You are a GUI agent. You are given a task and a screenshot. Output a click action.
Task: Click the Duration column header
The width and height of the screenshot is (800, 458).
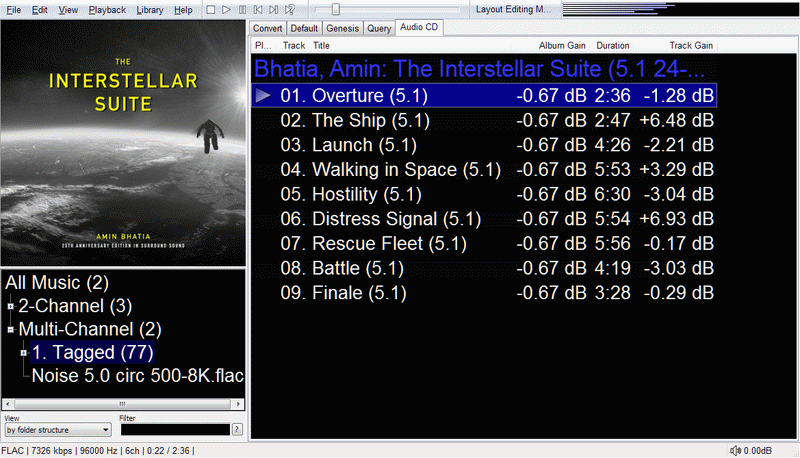point(613,45)
